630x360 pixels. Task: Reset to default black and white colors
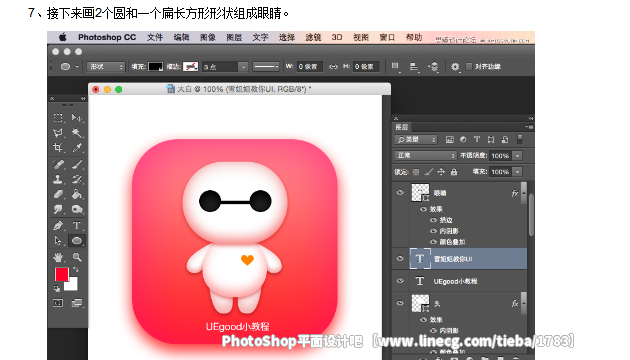pos(57,288)
